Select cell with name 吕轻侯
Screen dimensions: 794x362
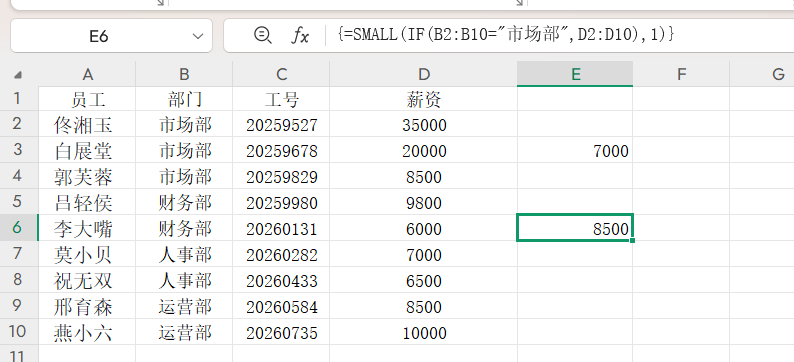(87, 202)
